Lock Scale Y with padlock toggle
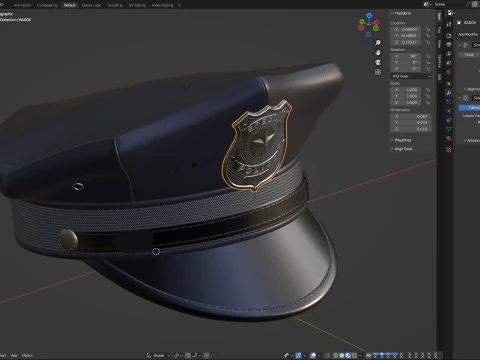This screenshot has height=360, width=480. (428, 96)
